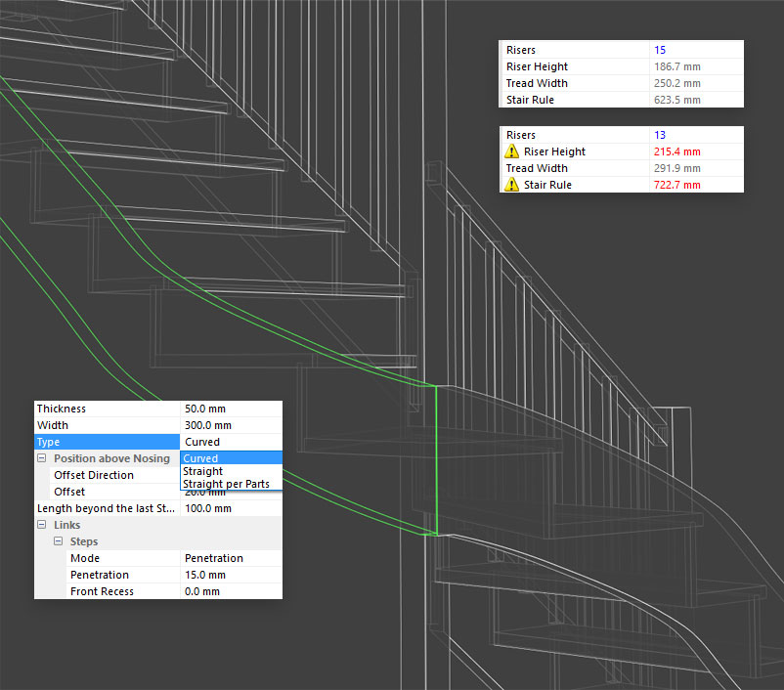This screenshot has width=784, height=690.
Task: Click the Thickness property label
Action: (x=62, y=409)
